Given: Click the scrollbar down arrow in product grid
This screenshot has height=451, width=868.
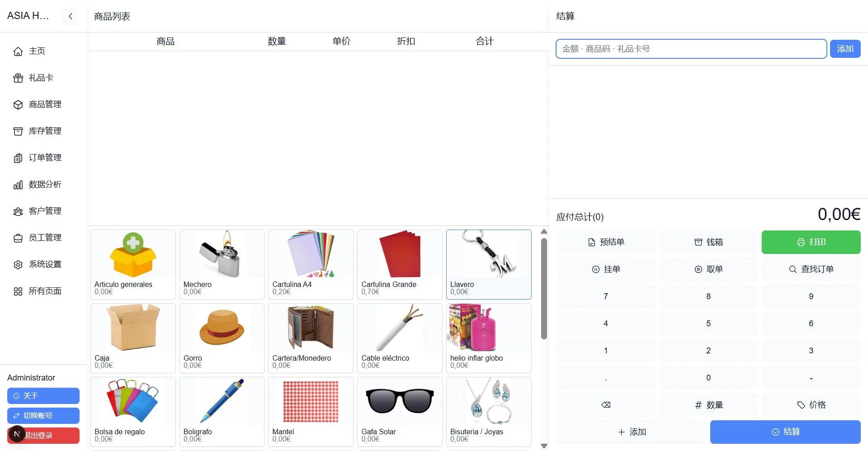Looking at the screenshot, I should 544,446.
